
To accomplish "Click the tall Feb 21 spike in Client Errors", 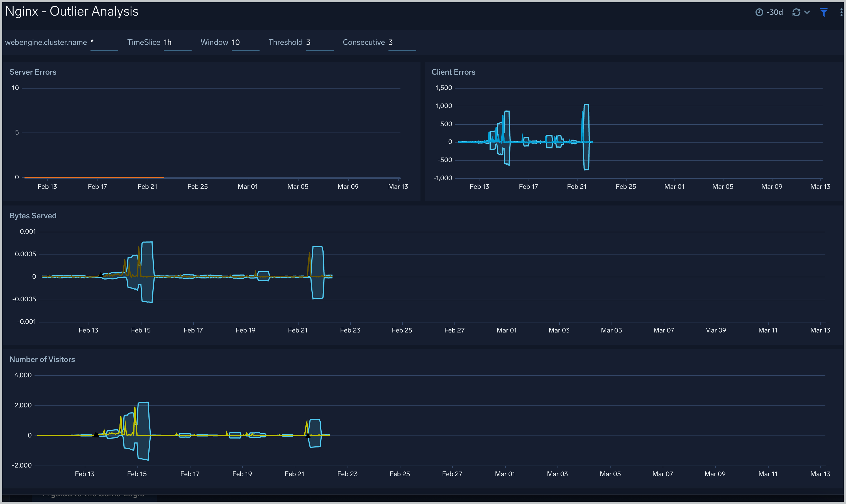I will pos(586,137).
